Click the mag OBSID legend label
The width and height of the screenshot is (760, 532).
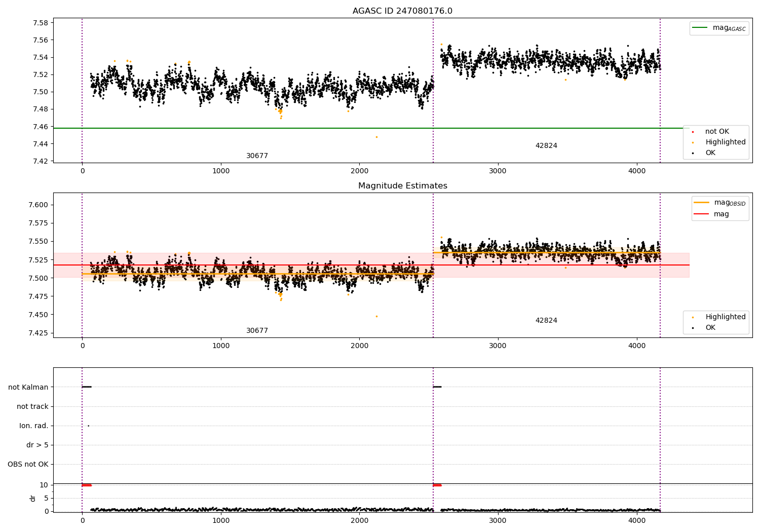(x=730, y=203)
